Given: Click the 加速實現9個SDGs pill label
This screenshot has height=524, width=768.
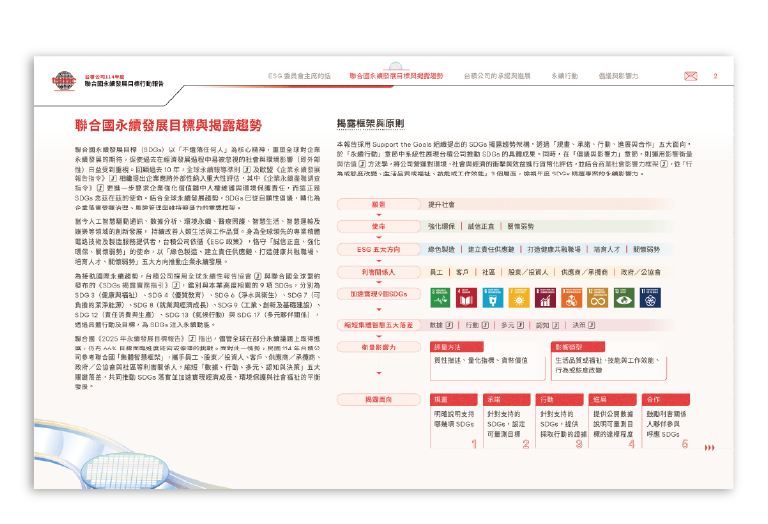Looking at the screenshot, I should pos(378,294).
